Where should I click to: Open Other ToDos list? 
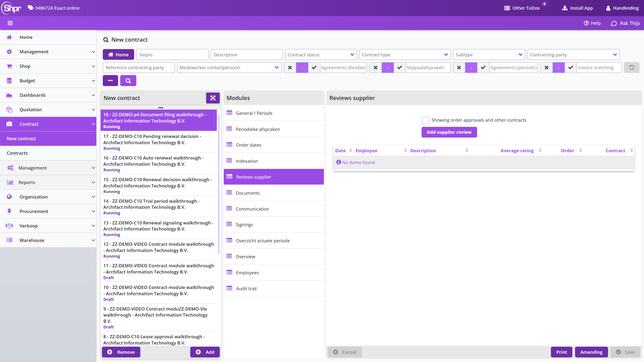[522, 8]
